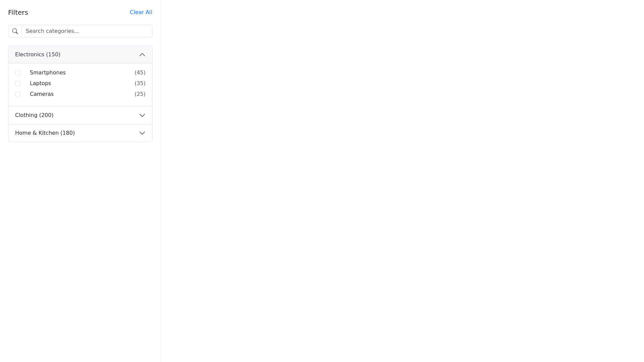Screen dimensions: 644x362
Task: Open the Clothing (200) section header
Action: tap(34, 115)
